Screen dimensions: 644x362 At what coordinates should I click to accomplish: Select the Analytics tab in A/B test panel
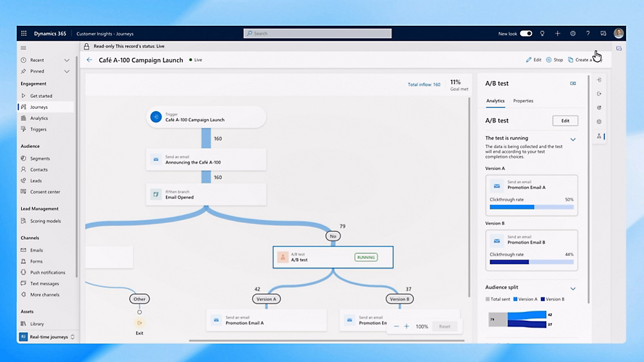point(495,101)
